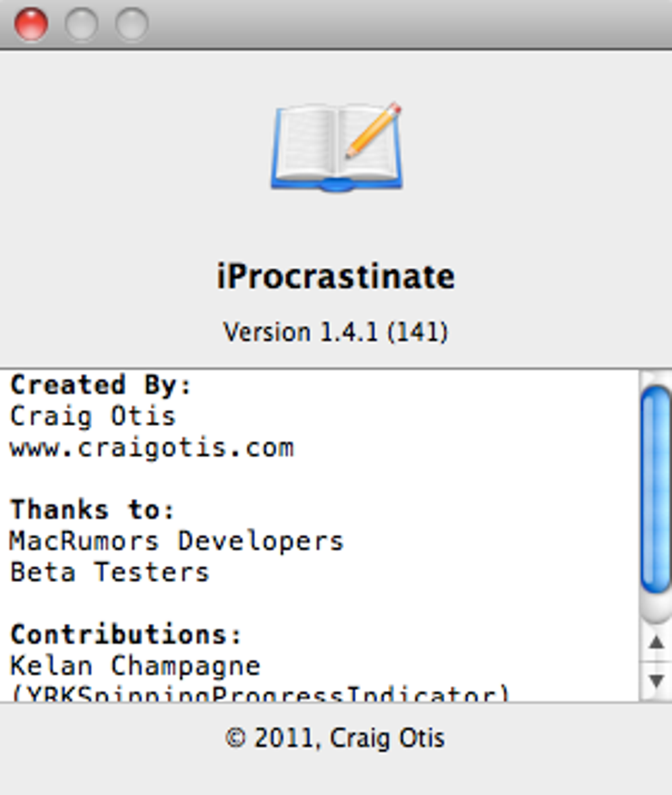Click the YRKSpinningProgressIndicator text line

coord(260,693)
